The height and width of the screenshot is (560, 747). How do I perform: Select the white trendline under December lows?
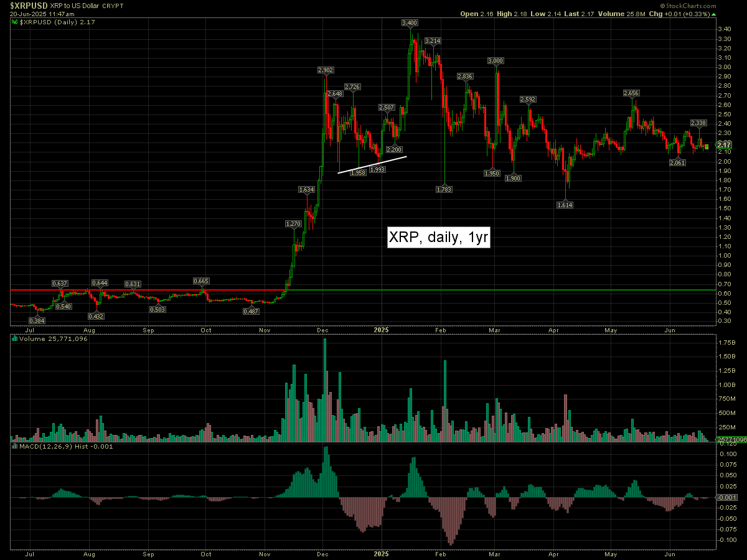tap(372, 164)
